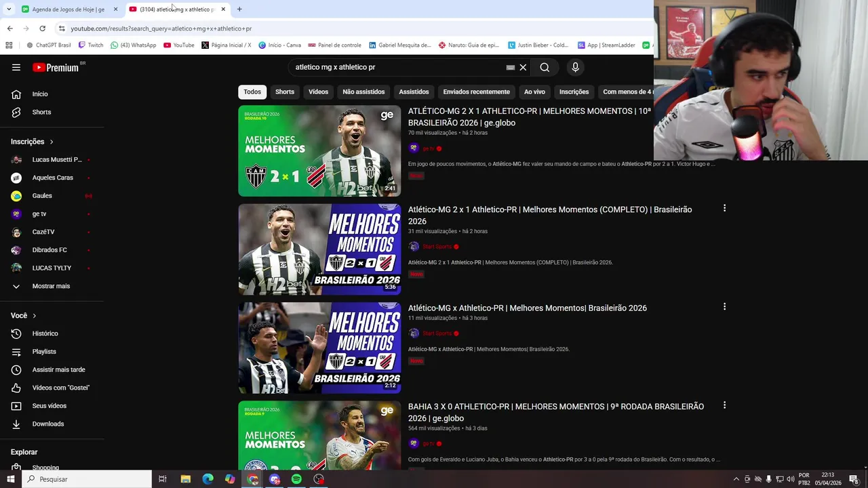Select the Não assistidos filter chip
868x488 pixels.
[363, 91]
